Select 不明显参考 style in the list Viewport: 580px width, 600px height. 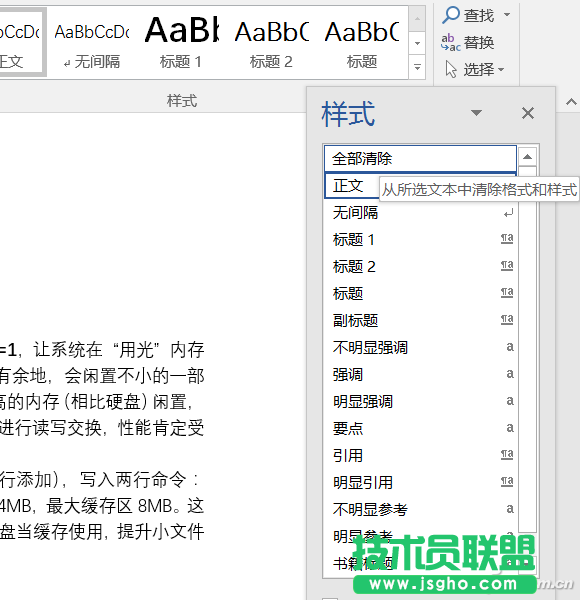coord(420,509)
